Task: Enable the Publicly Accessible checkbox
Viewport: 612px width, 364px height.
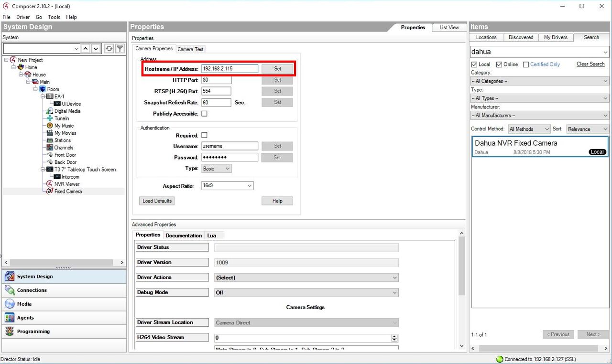Action: 205,114
